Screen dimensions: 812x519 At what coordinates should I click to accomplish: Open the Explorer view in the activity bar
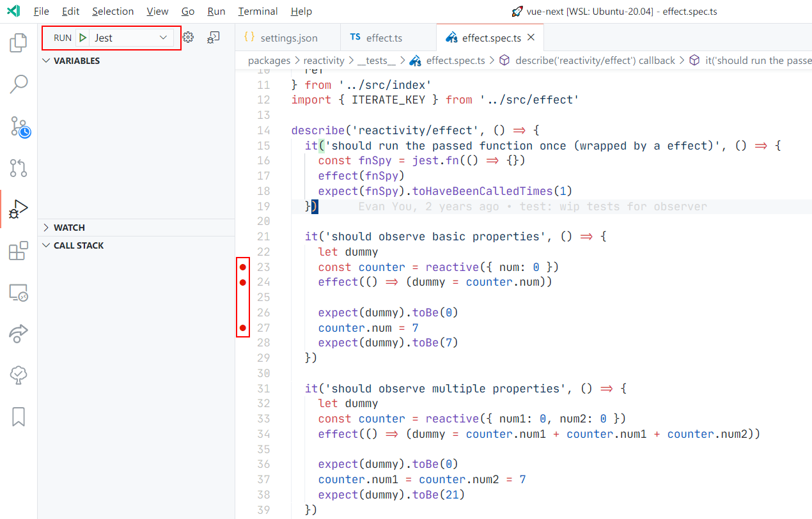point(18,42)
